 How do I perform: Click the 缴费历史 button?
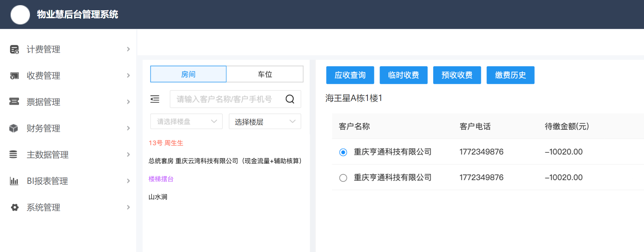point(510,75)
